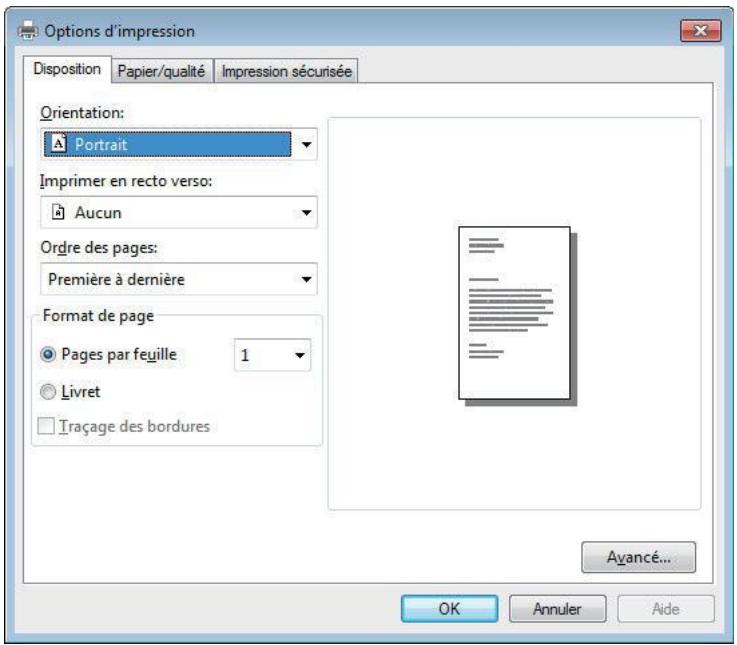Switch to the Papier/qualité tab

coord(161,71)
